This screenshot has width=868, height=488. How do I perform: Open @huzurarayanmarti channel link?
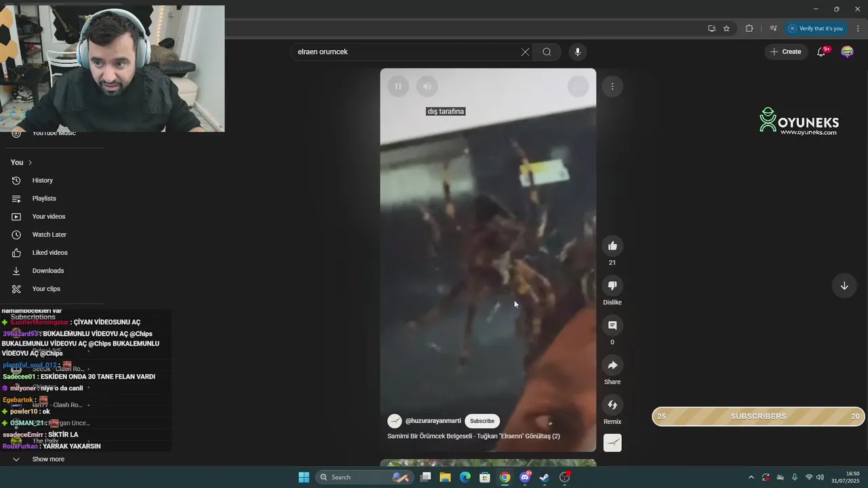click(x=433, y=421)
